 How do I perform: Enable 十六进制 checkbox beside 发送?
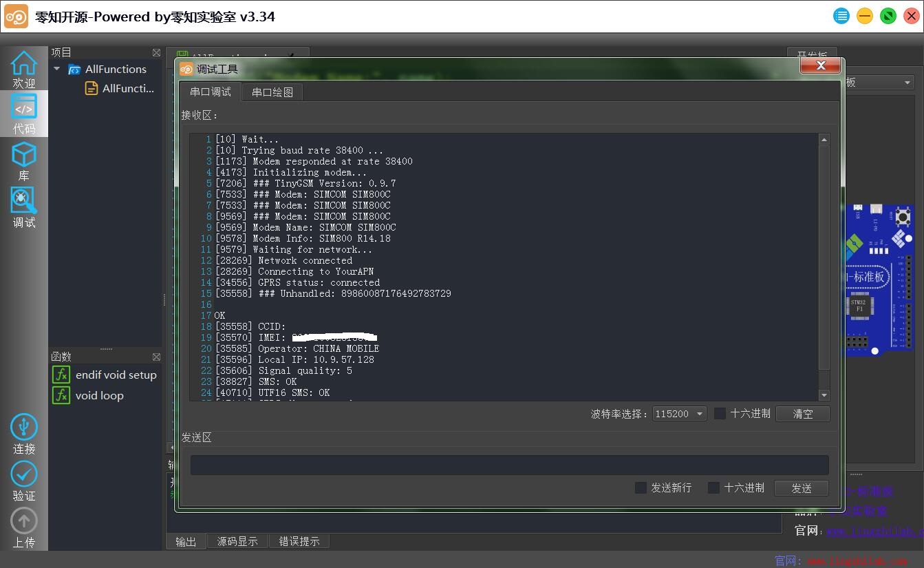713,487
